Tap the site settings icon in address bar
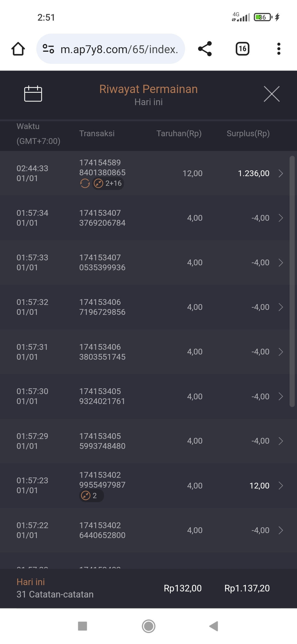 coord(48,49)
